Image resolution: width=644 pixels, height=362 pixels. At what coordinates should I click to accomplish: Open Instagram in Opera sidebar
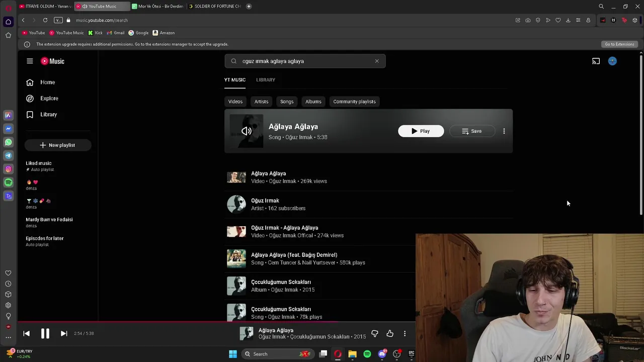(x=8, y=169)
